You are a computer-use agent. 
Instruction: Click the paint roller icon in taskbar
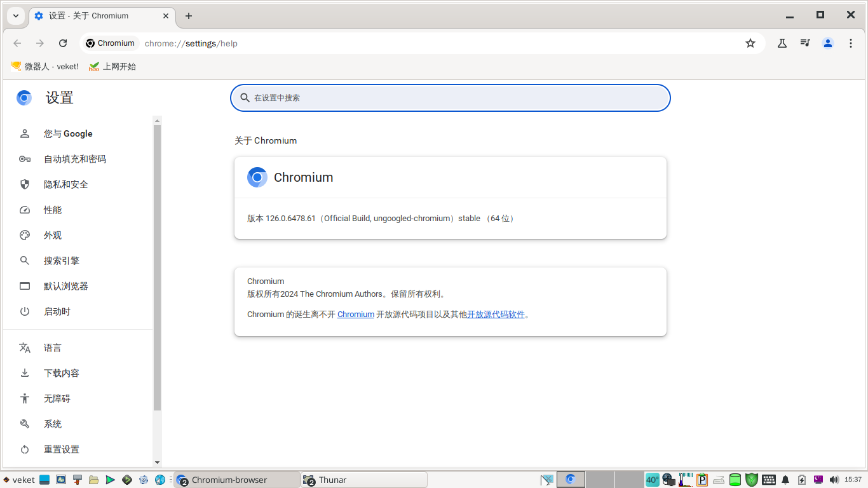[x=78, y=480]
